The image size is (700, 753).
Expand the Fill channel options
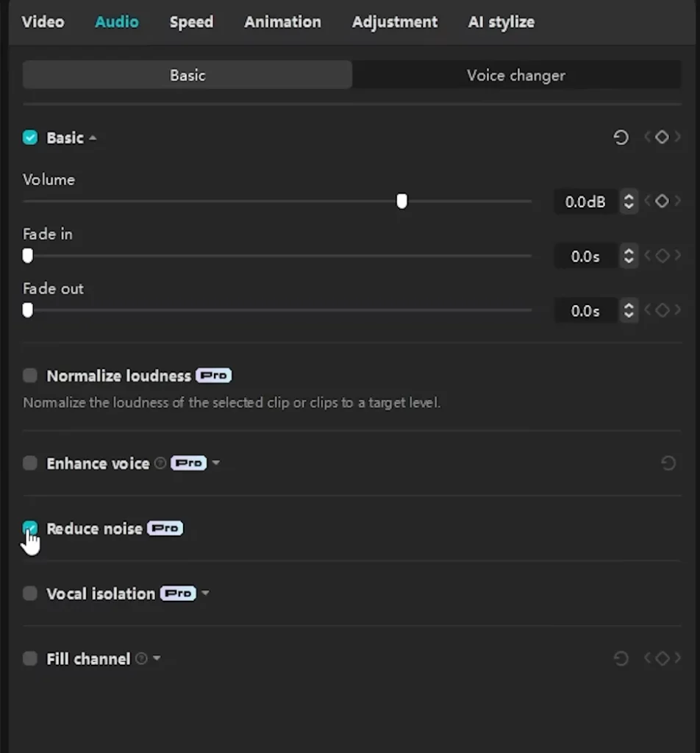[x=156, y=658]
